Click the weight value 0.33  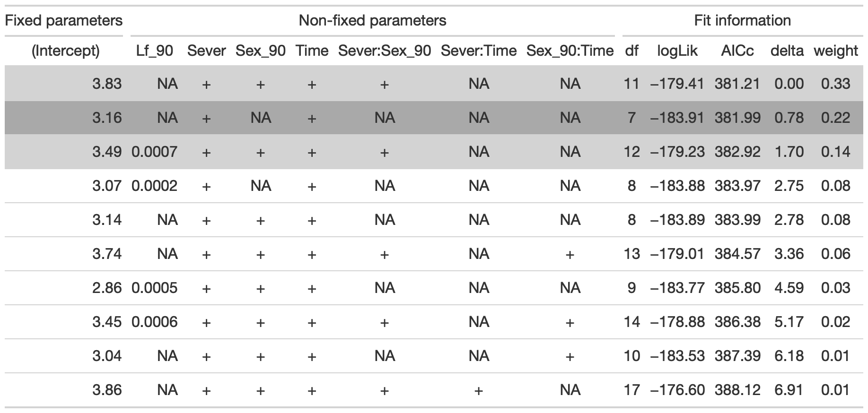836,84
